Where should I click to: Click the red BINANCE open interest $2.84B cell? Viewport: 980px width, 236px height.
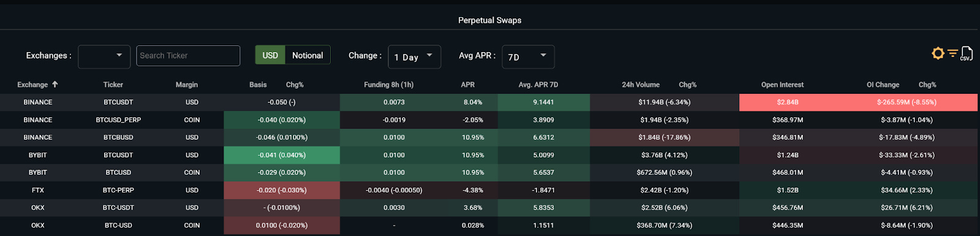[x=788, y=102]
